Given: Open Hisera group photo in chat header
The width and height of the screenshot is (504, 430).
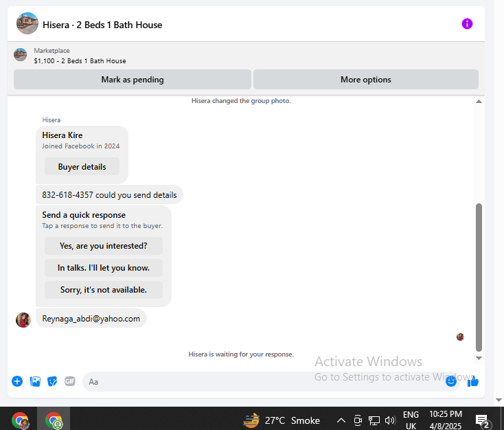Looking at the screenshot, I should pyautogui.click(x=27, y=23).
